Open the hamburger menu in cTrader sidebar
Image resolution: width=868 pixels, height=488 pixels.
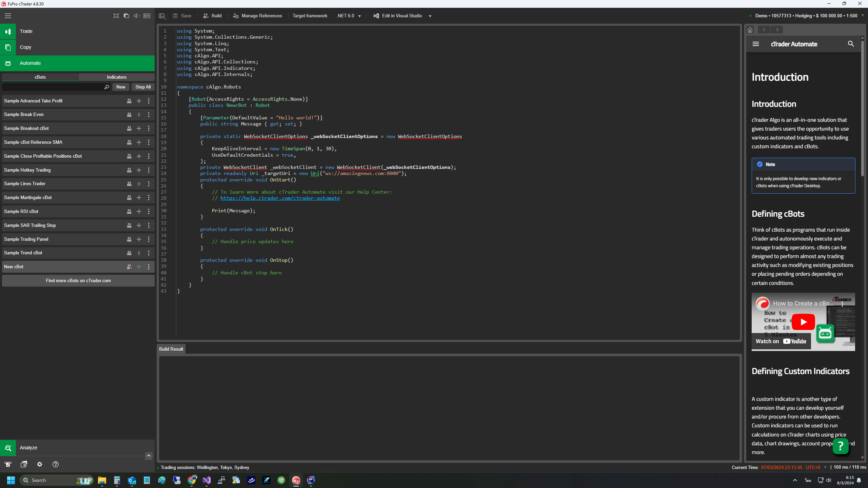click(x=8, y=16)
